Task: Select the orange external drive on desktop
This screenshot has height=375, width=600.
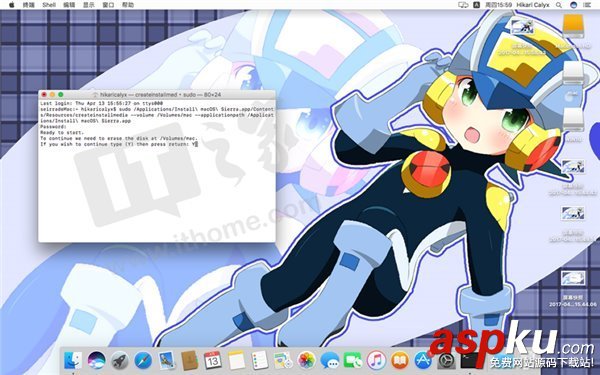Action: 573,26
